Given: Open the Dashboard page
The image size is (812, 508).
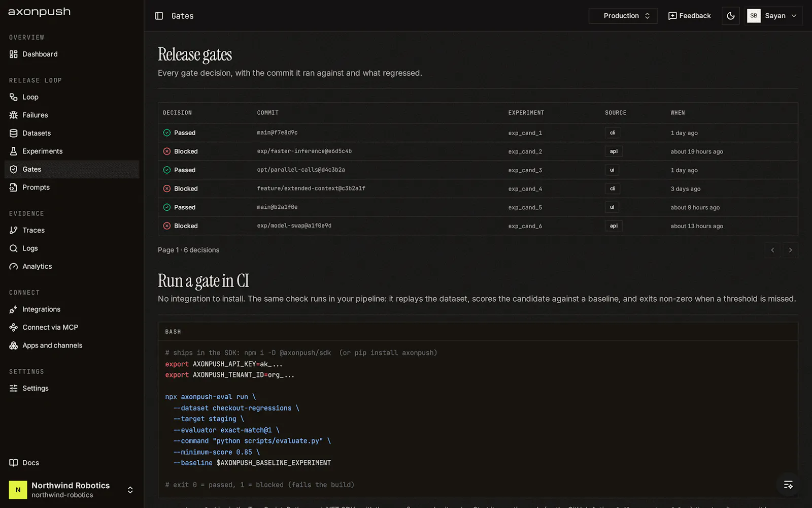Looking at the screenshot, I should 72,54.
